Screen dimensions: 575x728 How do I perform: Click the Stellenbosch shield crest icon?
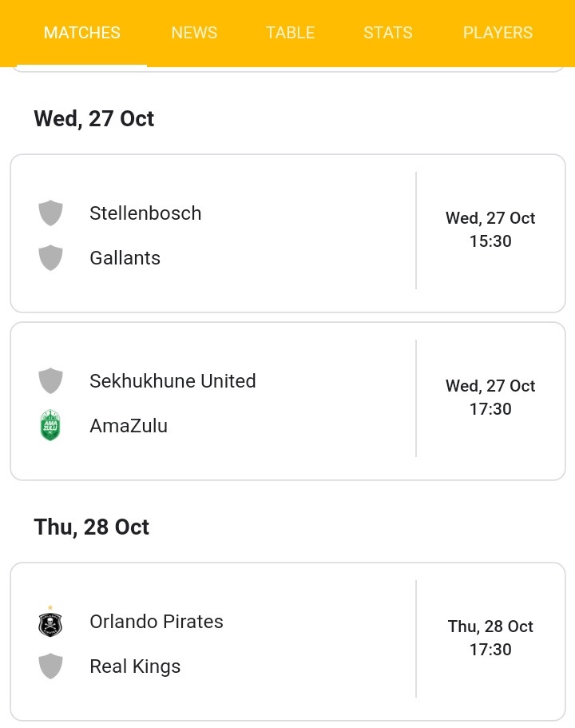click(x=50, y=213)
